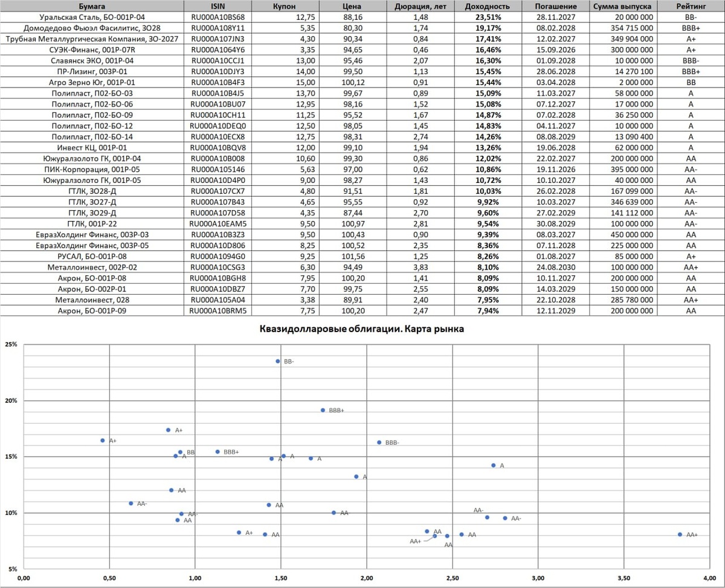Click coupon cell '15,00'
The height and width of the screenshot is (588, 725).
coord(284,82)
